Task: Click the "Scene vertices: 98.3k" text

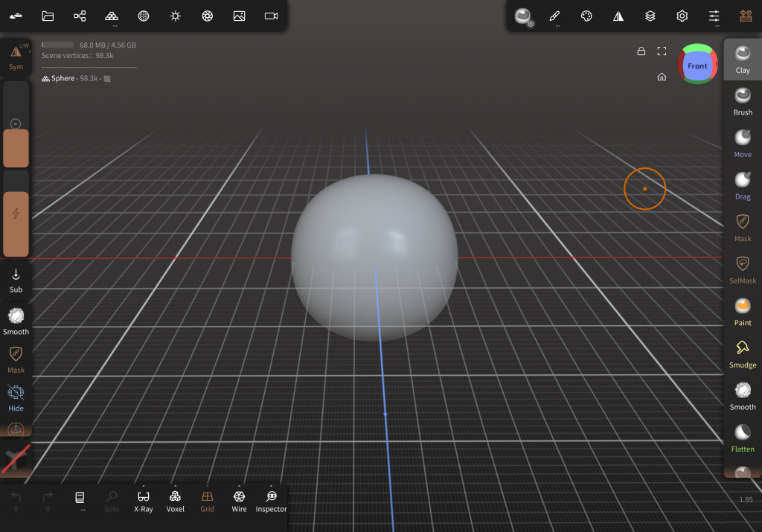Action: pos(77,55)
